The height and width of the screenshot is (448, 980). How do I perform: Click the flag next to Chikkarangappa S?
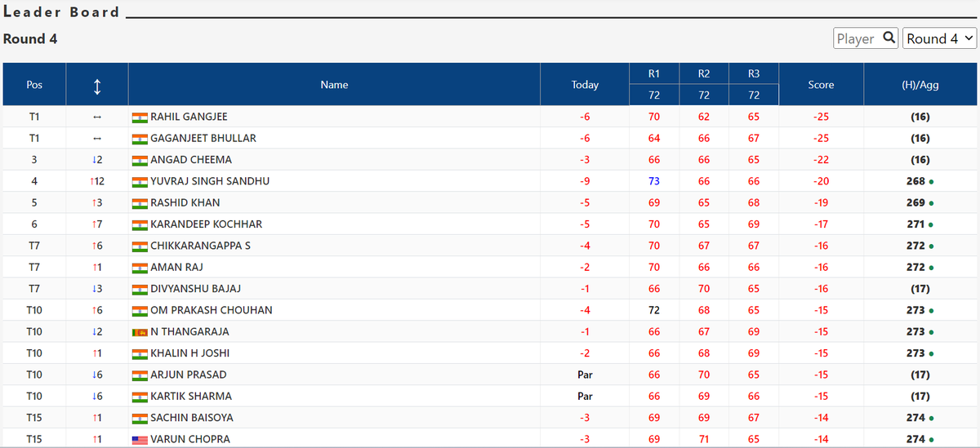click(x=140, y=246)
